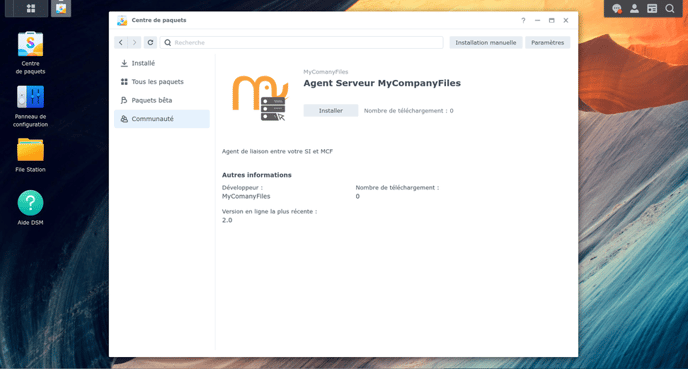Go forward with the right arrow
This screenshot has width=688, height=369.
point(134,43)
